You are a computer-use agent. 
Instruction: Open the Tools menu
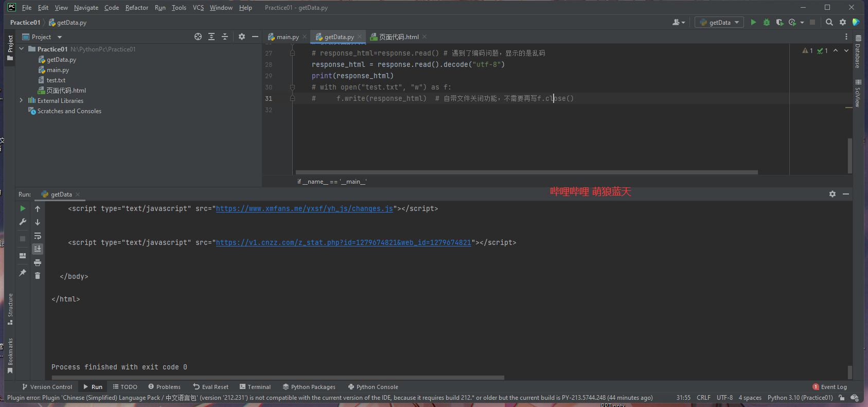pos(179,7)
